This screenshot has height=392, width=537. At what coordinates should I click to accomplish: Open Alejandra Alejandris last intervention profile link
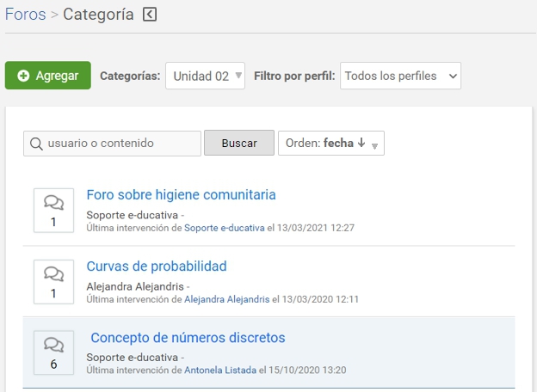pos(226,299)
